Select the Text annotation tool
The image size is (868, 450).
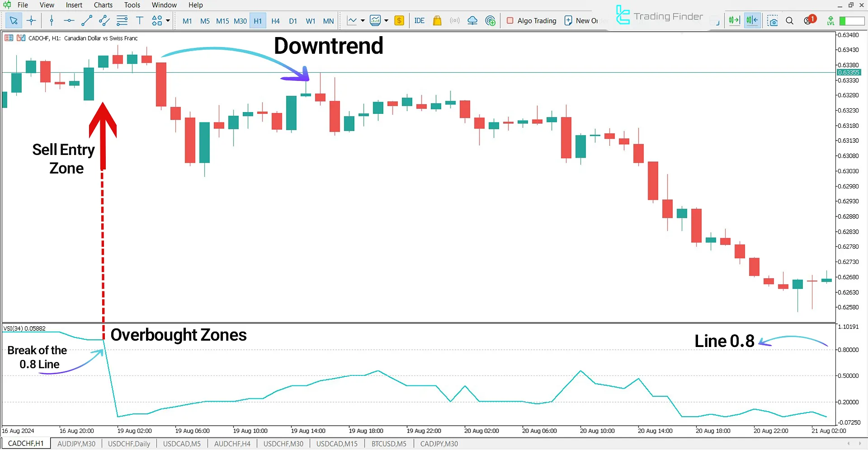pos(139,20)
